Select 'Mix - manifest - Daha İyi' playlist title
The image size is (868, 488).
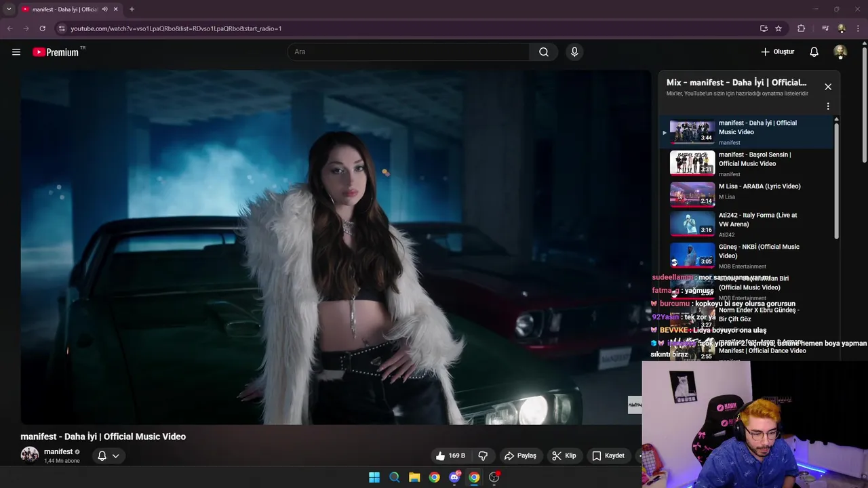[x=736, y=83]
